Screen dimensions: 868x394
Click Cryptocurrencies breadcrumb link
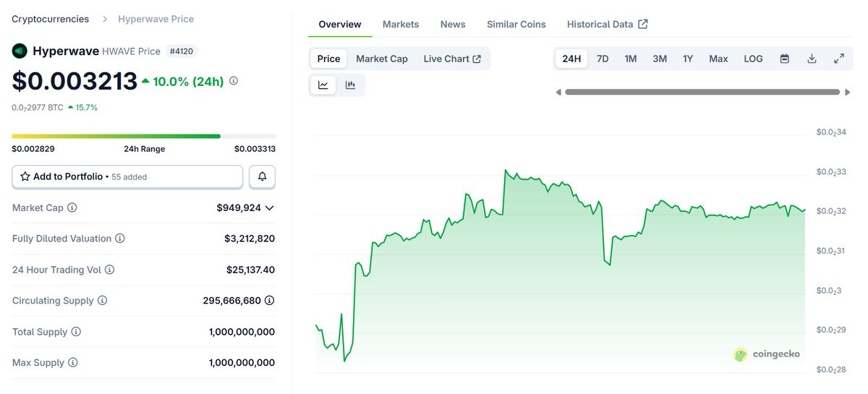(51, 19)
